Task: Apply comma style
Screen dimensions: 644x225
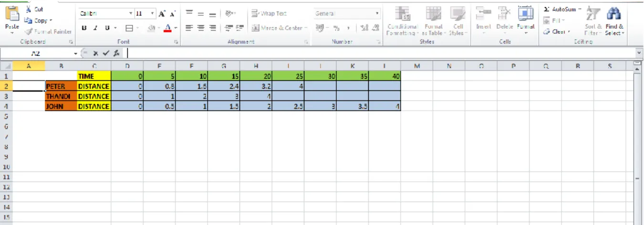Action: tap(348, 28)
